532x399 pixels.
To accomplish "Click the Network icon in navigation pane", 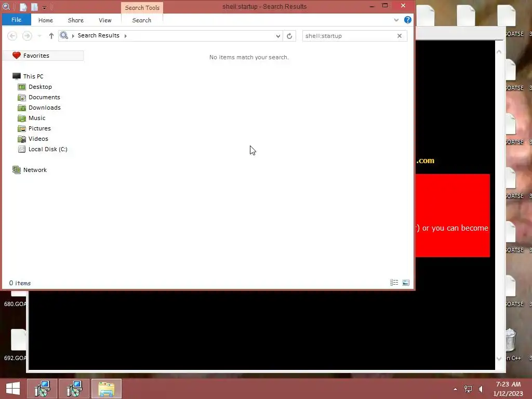I will pos(17,170).
